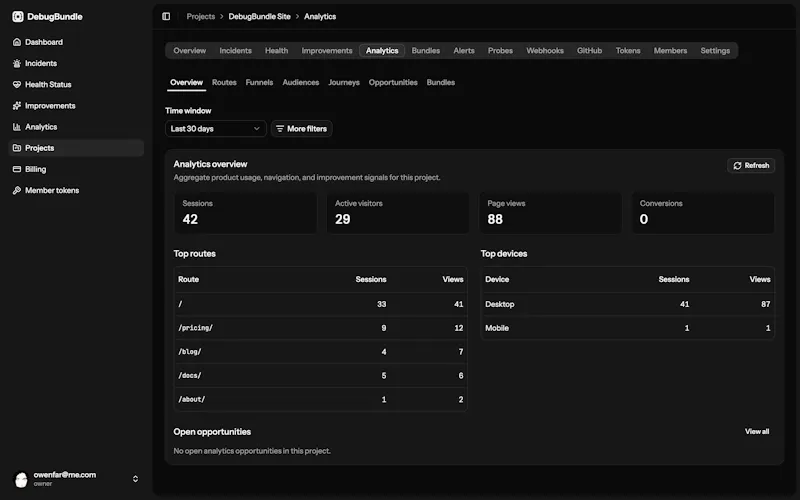Image resolution: width=800 pixels, height=500 pixels.
Task: Click the Desktop device row
Action: pyautogui.click(x=628, y=304)
